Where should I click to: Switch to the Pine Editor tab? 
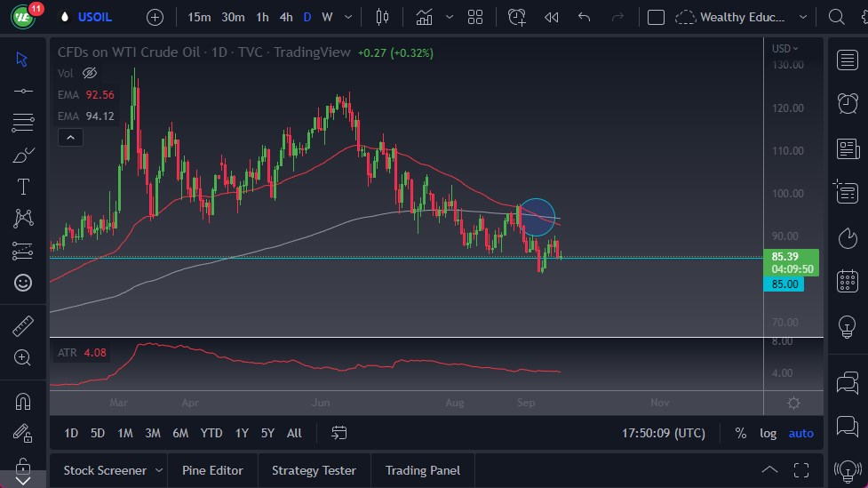coord(212,470)
